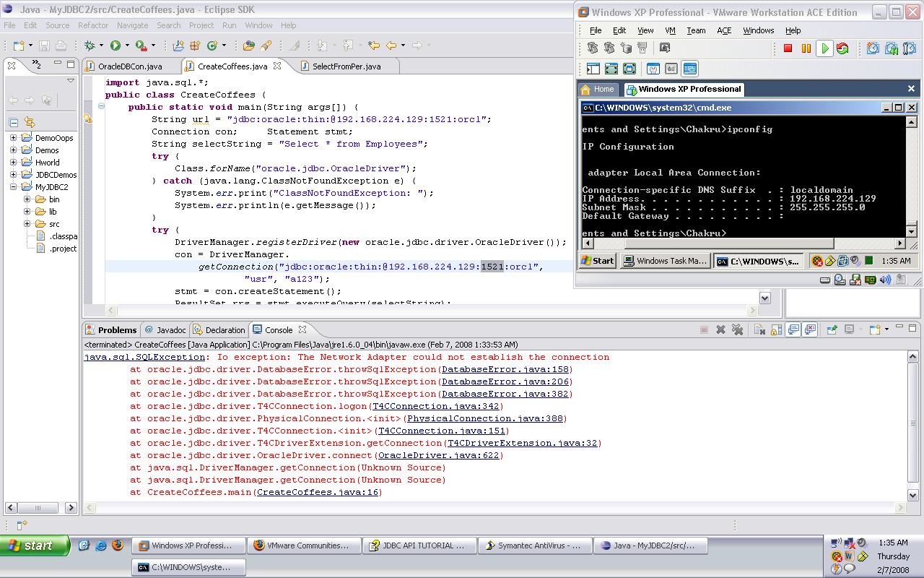The width and height of the screenshot is (924, 578).
Task: Open DatabaseError.java:158 stack trace link
Action: (x=505, y=369)
